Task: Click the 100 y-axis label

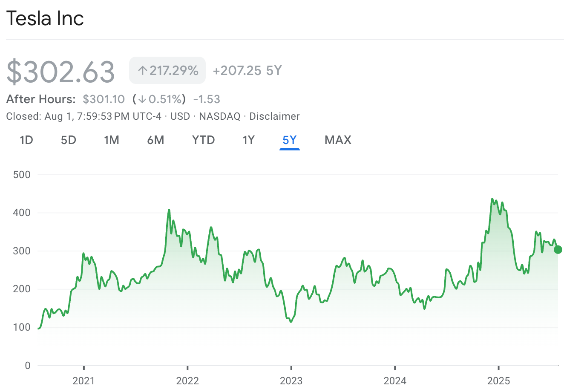Action: 22,327
